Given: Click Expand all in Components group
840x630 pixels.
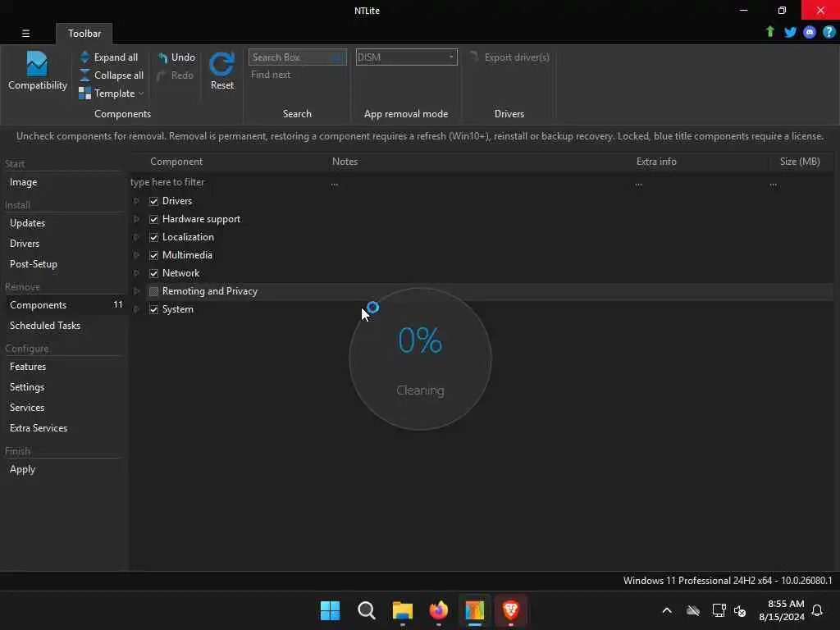Looking at the screenshot, I should point(109,57).
